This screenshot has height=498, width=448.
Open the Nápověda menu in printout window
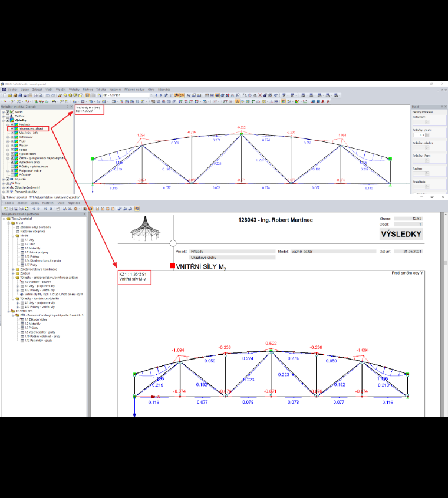[x=74, y=203]
